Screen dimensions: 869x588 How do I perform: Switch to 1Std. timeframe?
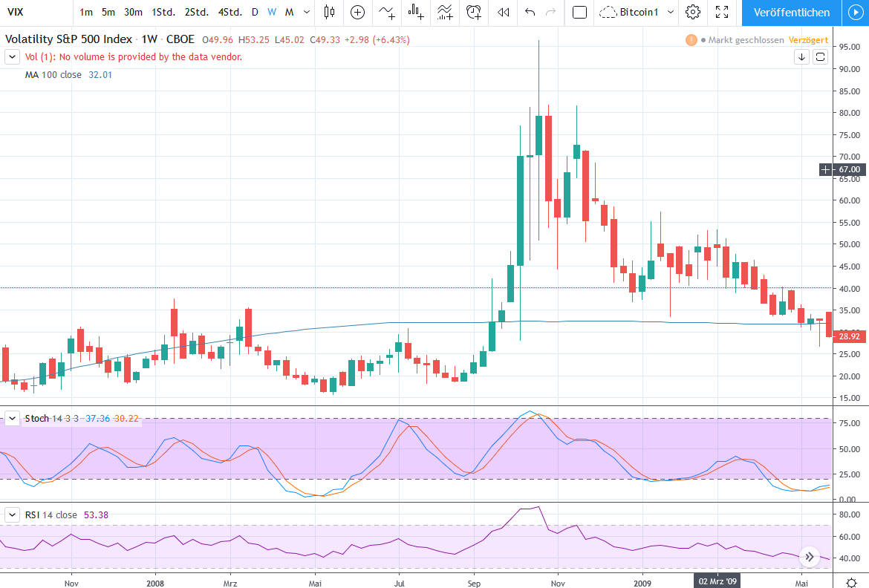point(163,12)
